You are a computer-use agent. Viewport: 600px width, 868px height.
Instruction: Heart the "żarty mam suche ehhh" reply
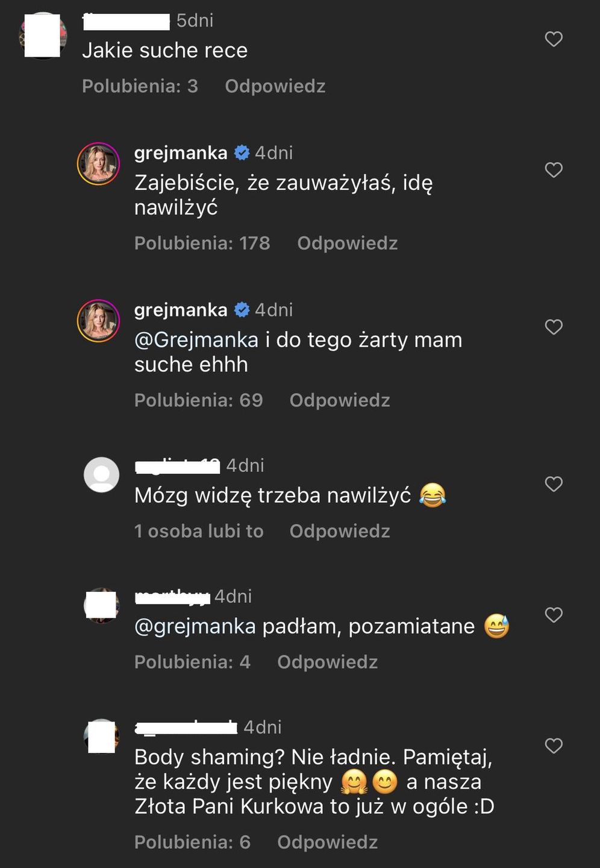[553, 327]
